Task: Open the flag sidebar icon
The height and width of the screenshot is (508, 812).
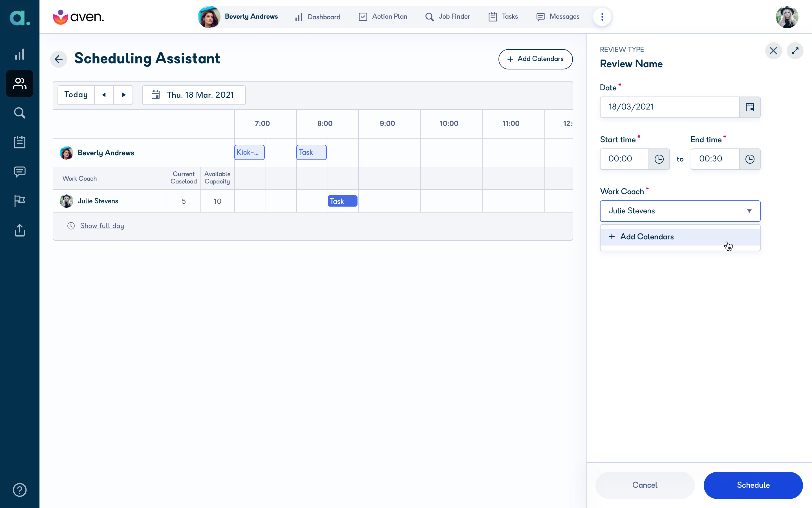Action: tap(19, 201)
